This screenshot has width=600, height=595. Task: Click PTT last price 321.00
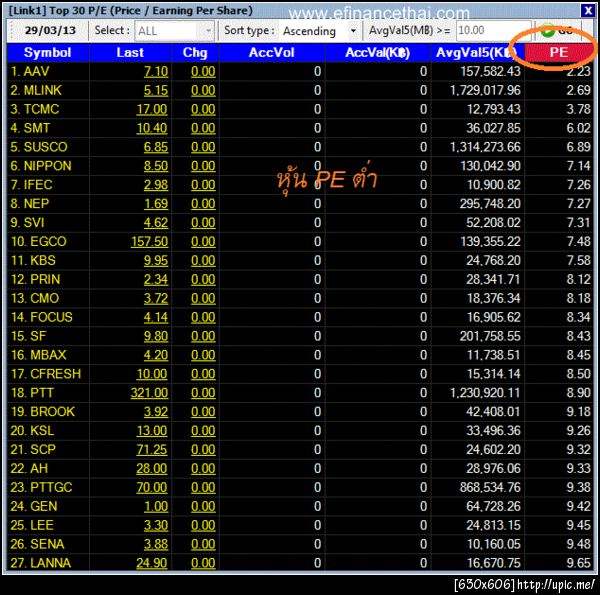[149, 393]
